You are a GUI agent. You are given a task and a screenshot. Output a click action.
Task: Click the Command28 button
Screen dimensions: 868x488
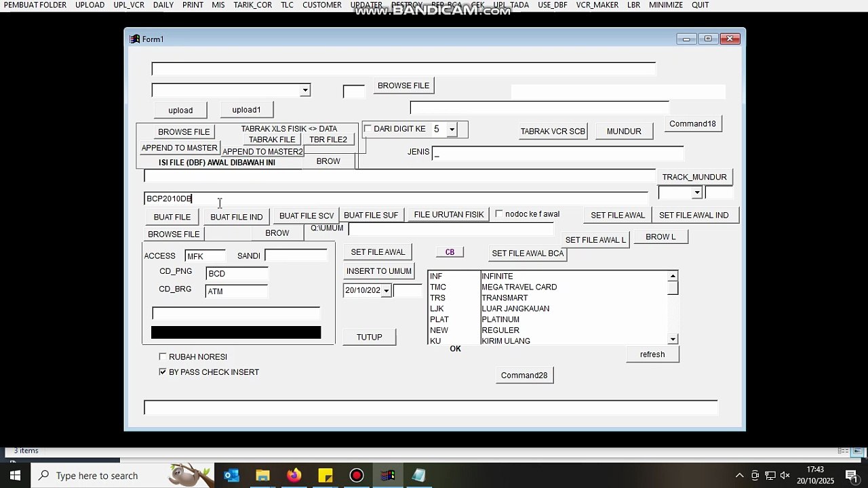tap(524, 375)
